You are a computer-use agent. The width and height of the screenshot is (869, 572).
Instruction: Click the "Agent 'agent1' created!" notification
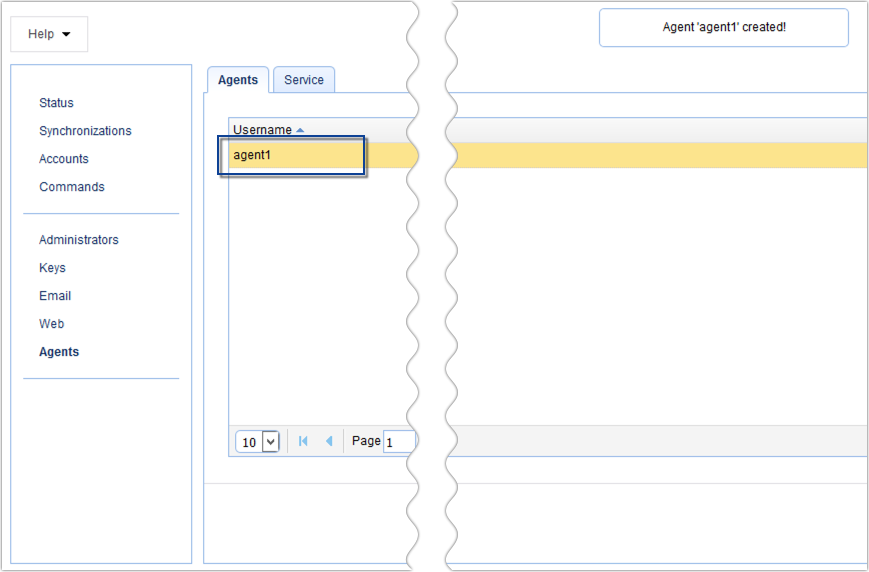724,27
